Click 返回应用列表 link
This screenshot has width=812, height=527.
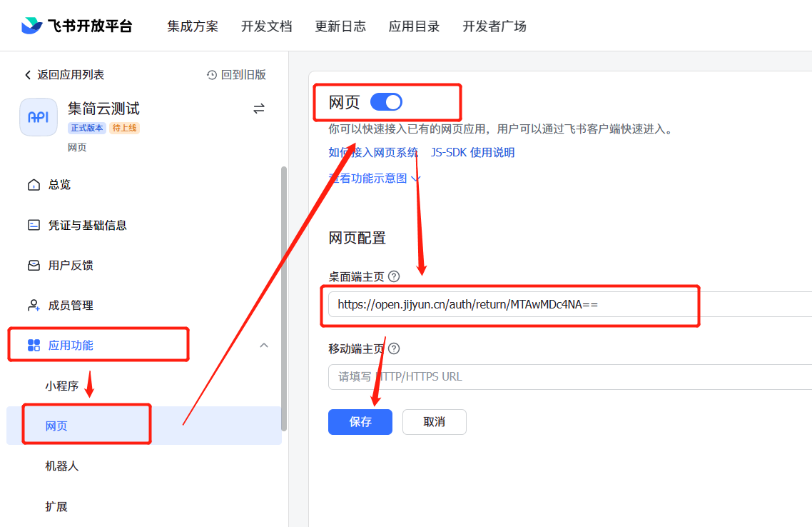point(71,75)
